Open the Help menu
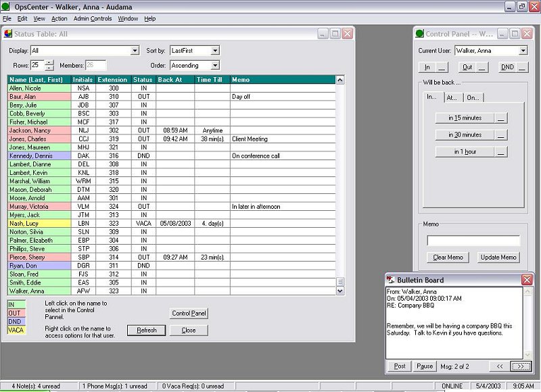541x392 pixels. pyautogui.click(x=149, y=19)
